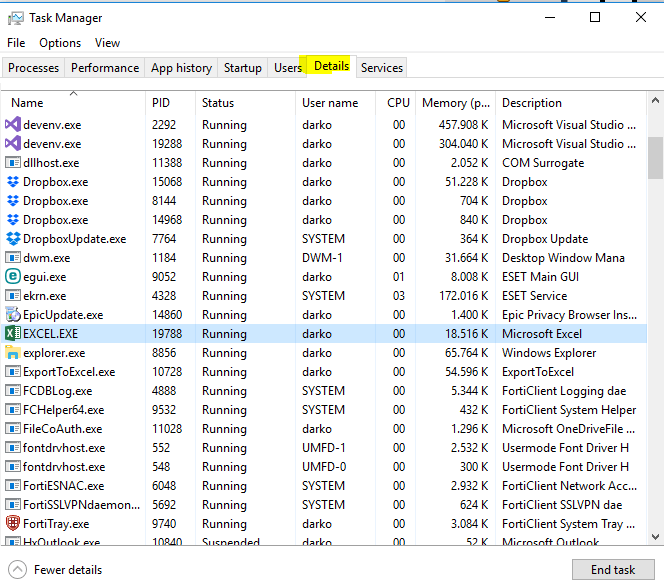The image size is (664, 588).
Task: Click memory value 457.908 K
Action: [x=463, y=124]
